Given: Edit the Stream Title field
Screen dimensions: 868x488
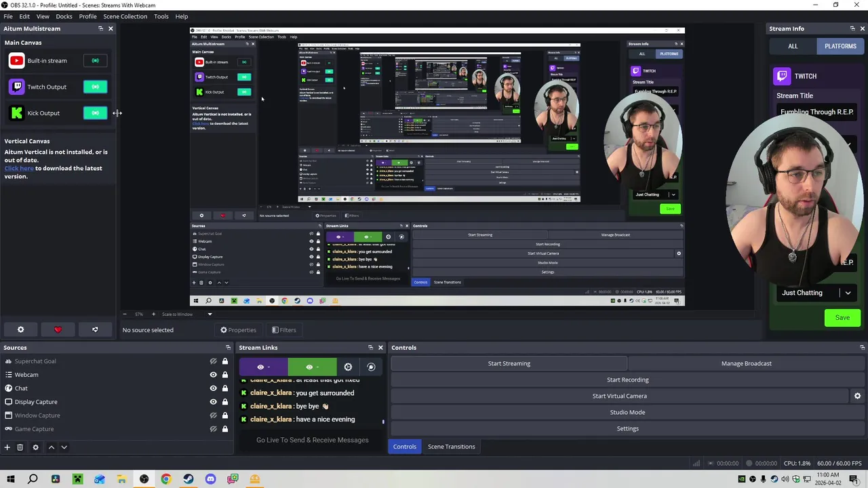Looking at the screenshot, I should (x=816, y=113).
